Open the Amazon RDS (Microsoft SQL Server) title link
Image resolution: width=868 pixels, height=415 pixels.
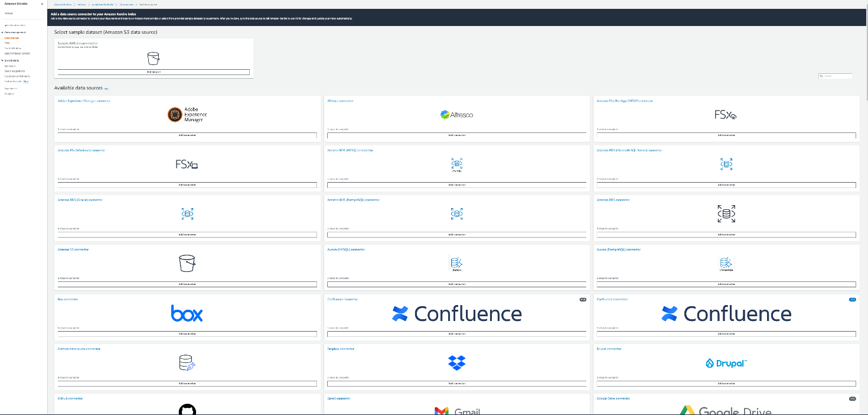point(629,150)
